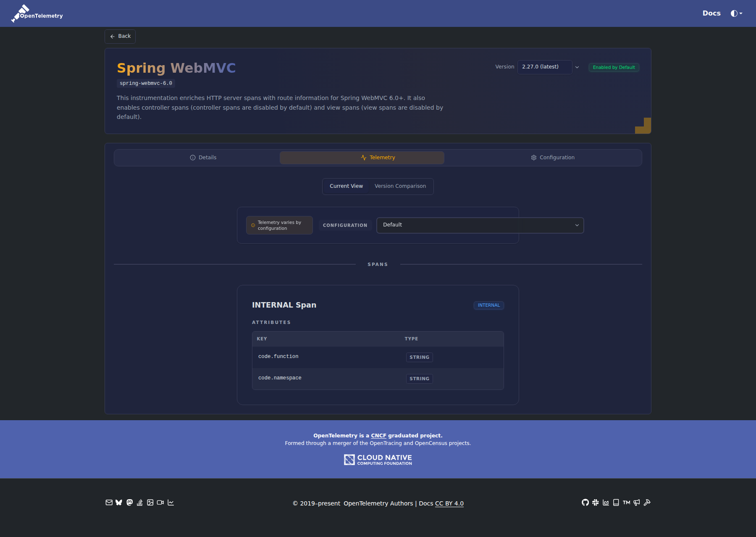Viewport: 756px width, 537px height.
Task: Open the Mastodon icon link
Action: click(129, 503)
